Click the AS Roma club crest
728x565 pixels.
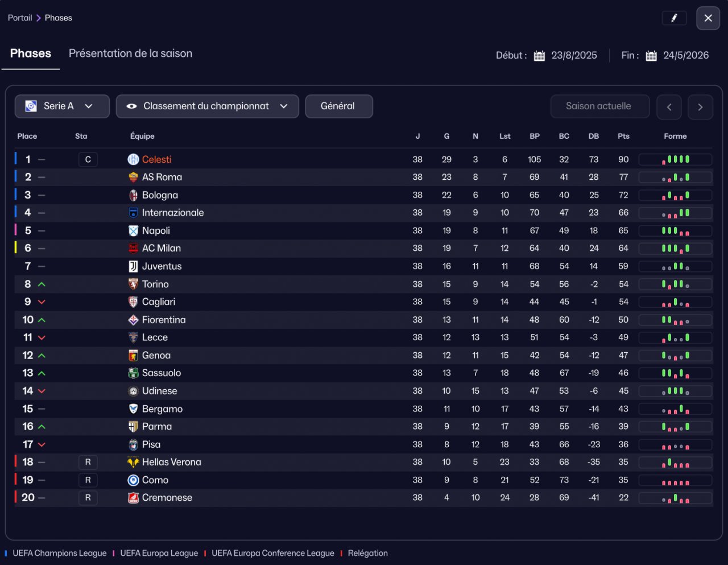[x=133, y=177]
